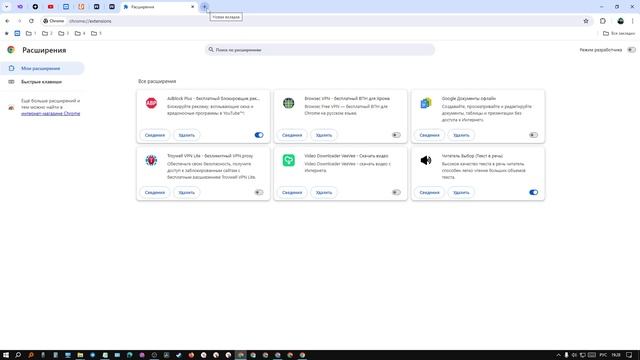Open notification center in system tray
Image resolution: width=640 pixels, height=360 pixels.
629,355
